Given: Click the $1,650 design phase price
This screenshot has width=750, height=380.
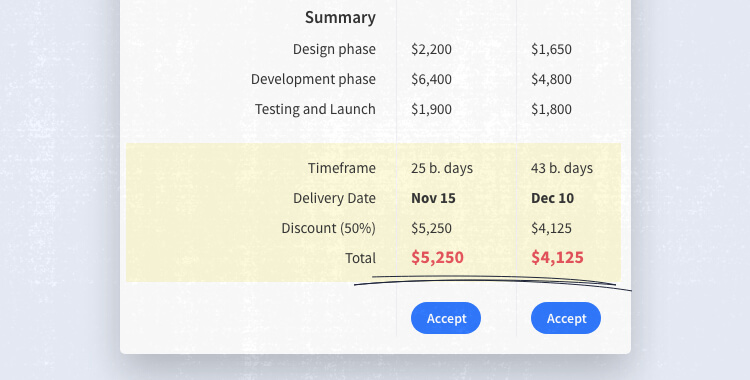Looking at the screenshot, I should tap(551, 49).
